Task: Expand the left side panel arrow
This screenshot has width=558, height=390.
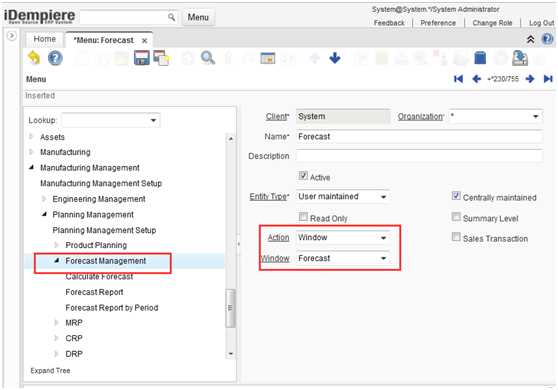Action: coord(12,36)
